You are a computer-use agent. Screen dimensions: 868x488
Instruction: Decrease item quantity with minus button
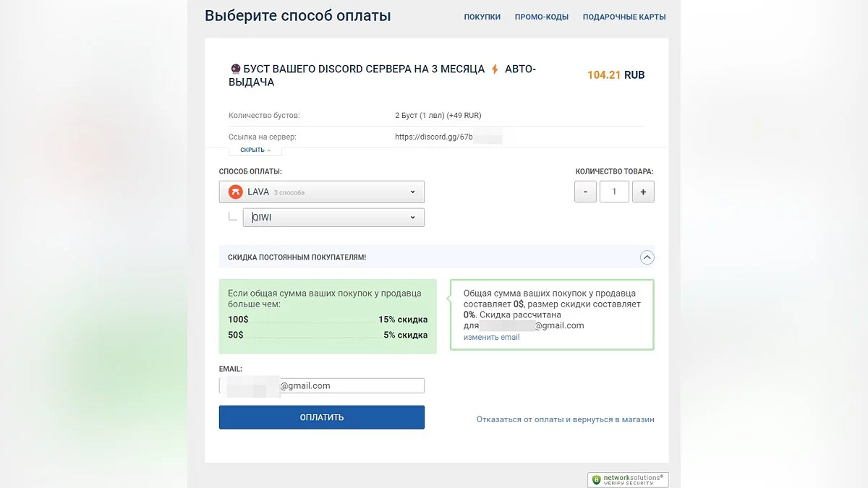pos(585,192)
